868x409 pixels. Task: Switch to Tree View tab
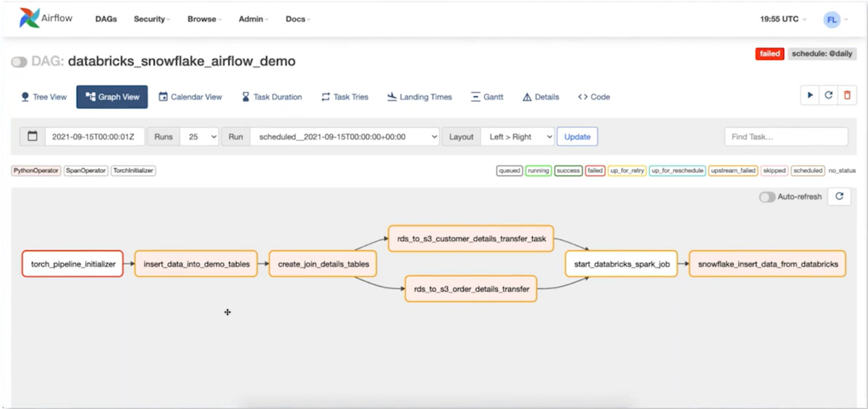(44, 97)
